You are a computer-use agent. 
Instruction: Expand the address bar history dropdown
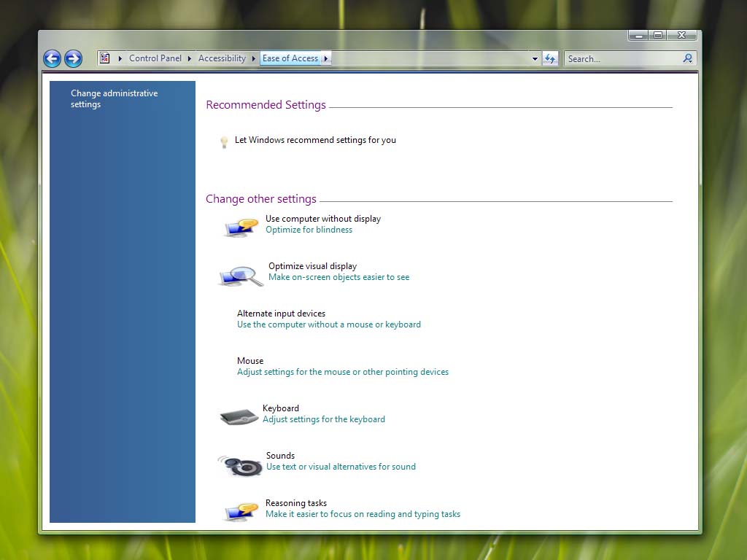(535, 58)
